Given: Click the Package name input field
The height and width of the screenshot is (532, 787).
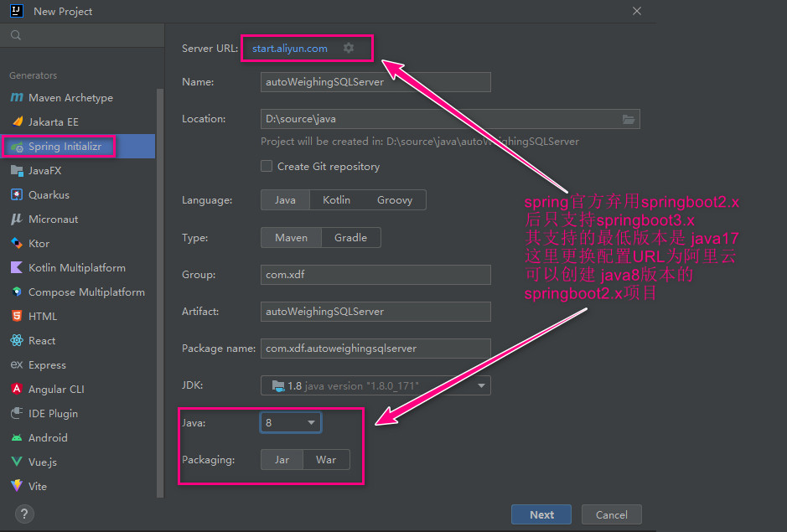Looking at the screenshot, I should [375, 349].
